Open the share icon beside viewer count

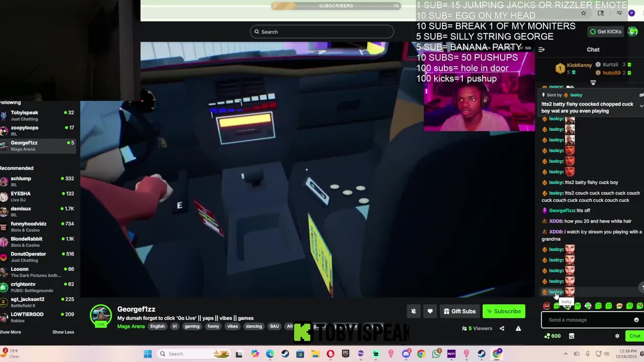click(x=502, y=328)
